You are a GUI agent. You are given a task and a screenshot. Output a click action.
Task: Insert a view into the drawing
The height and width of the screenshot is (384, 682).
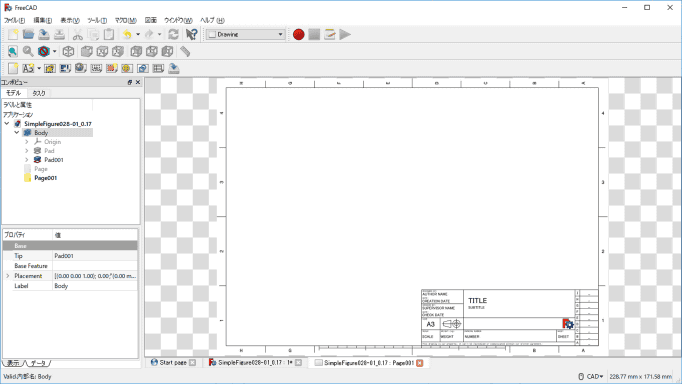[x=50, y=68]
